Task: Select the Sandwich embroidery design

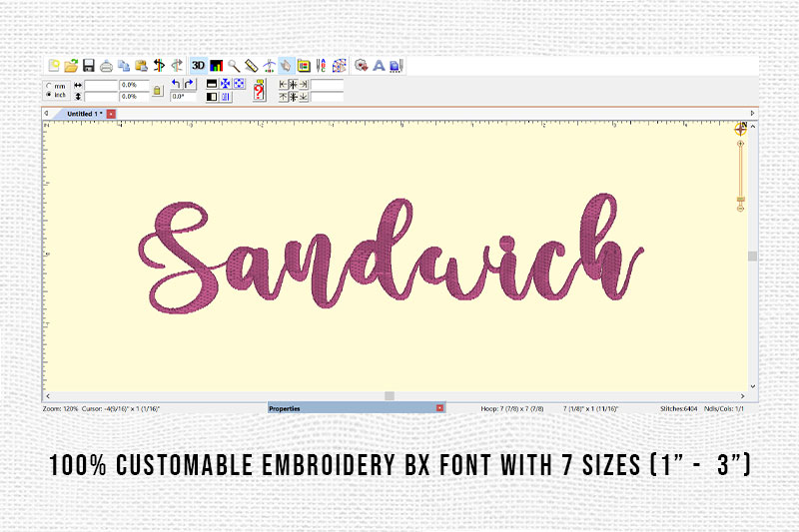Action: [391, 254]
